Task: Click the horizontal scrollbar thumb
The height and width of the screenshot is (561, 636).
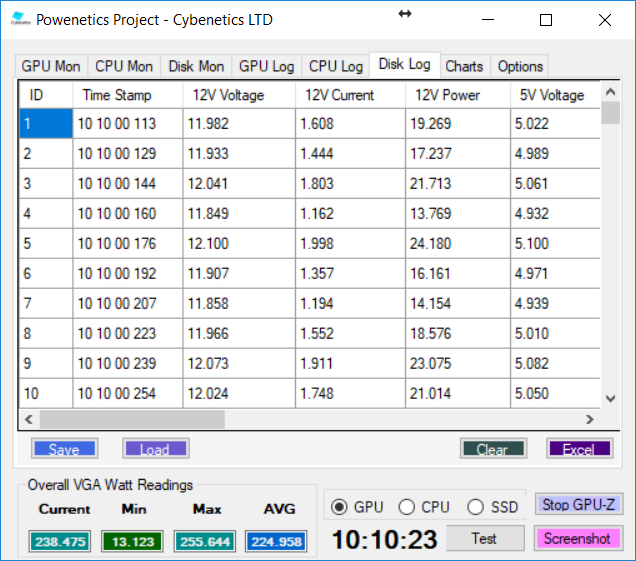Action: (x=132, y=419)
